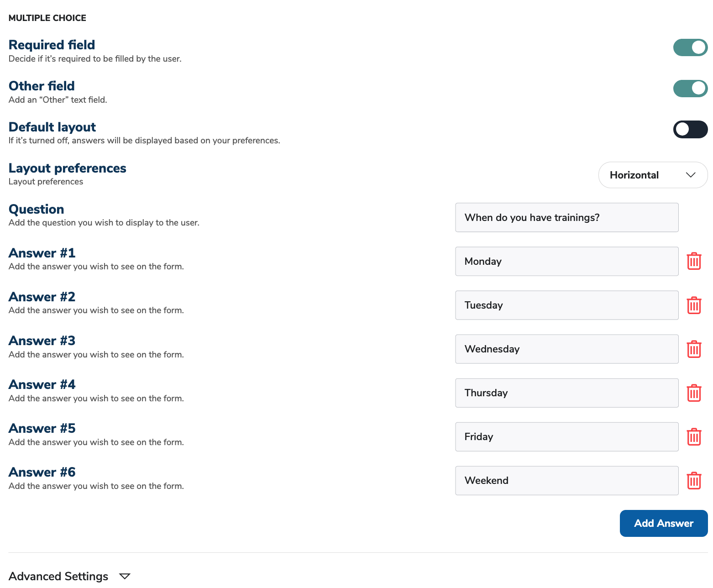Remove the Wednesday answer via trash icon
Viewport: 713px width, 588px height.
[694, 349]
